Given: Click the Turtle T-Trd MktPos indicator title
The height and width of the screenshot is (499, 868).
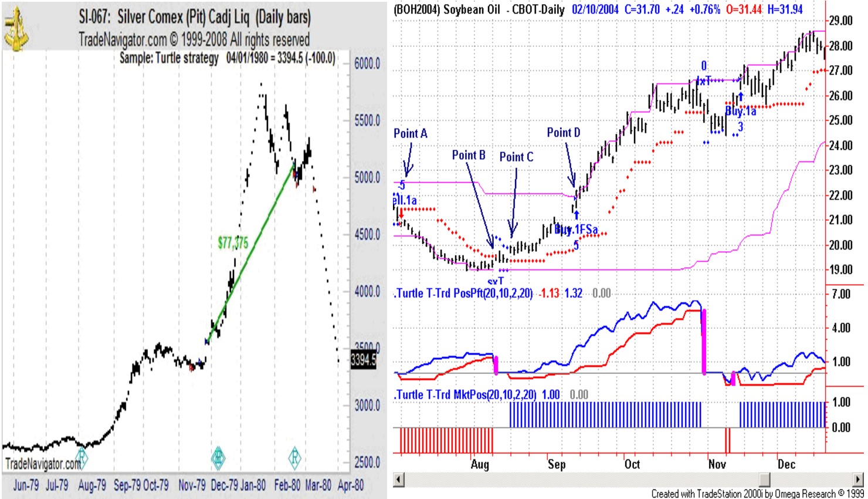Looking at the screenshot, I should (x=466, y=395).
